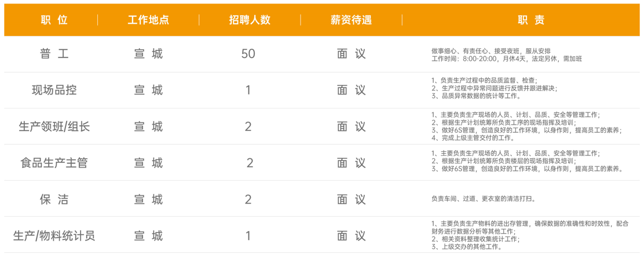Click 面议 salary in the 保洁 row
This screenshot has width=644, height=258.
pos(351,199)
